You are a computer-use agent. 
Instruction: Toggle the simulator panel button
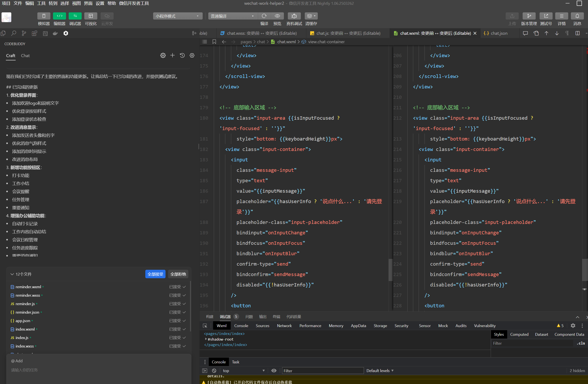[x=44, y=16]
